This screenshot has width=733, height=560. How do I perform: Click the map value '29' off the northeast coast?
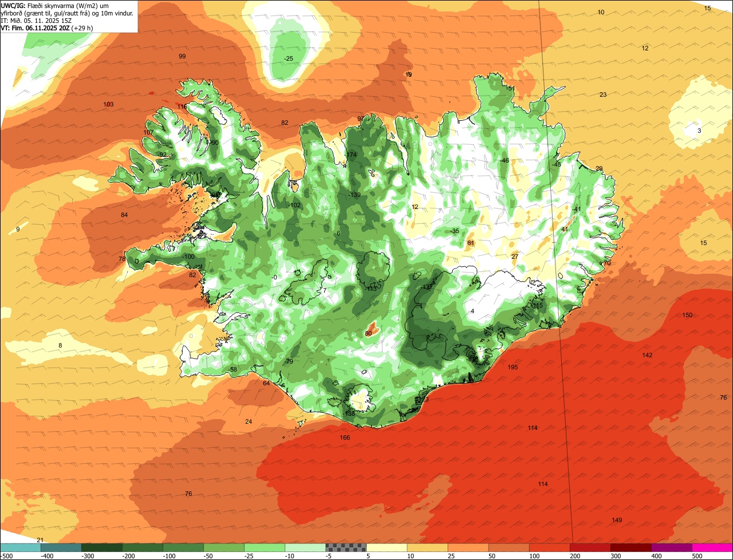pyautogui.click(x=599, y=168)
